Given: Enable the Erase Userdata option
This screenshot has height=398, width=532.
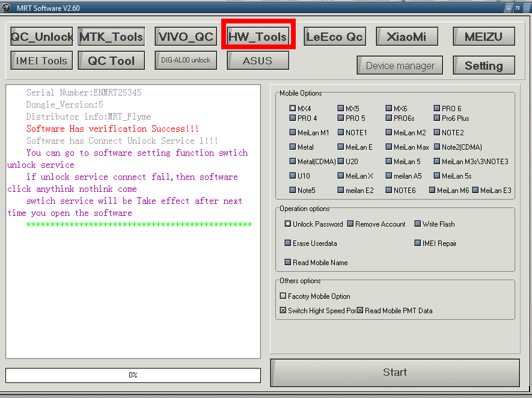Looking at the screenshot, I should click(x=288, y=243).
